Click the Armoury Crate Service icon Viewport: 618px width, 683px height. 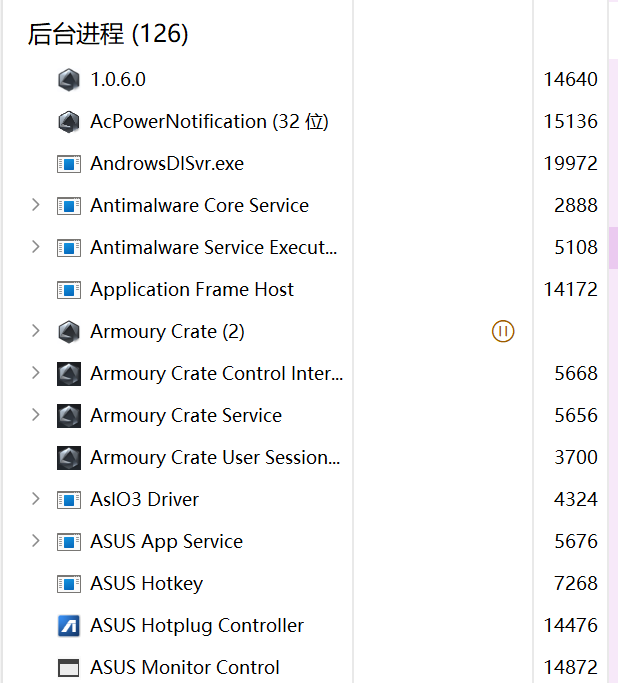(x=69, y=416)
